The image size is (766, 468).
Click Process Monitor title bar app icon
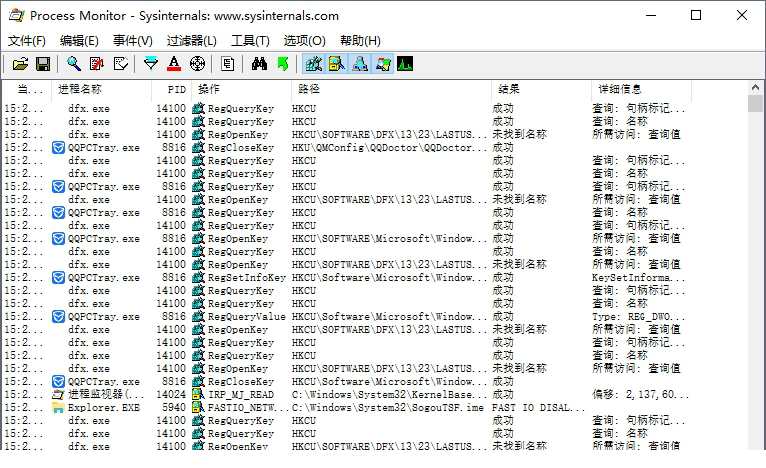pos(17,16)
